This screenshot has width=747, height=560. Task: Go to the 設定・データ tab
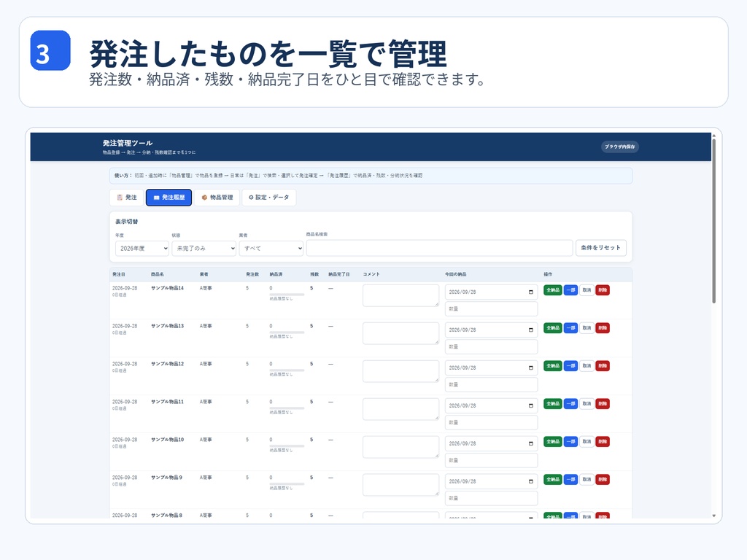(x=269, y=197)
